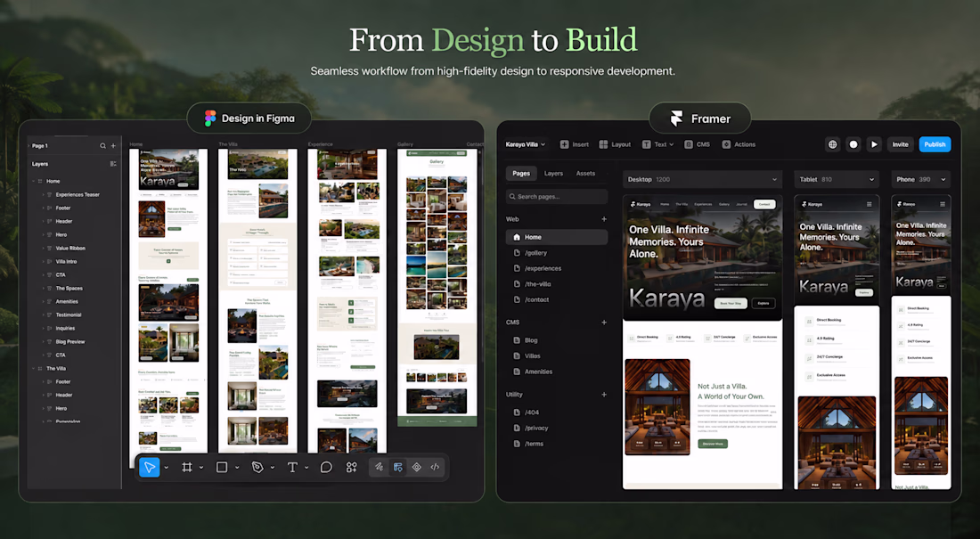
Task: Add a Web page with the plus icon
Action: [604, 219]
